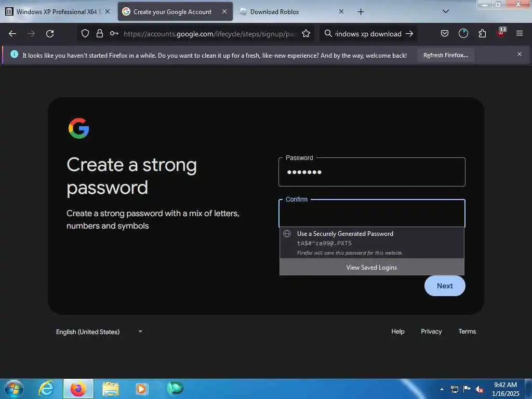Open saved logins key icon in address bar
Image resolution: width=532 pixels, height=399 pixels.
[x=114, y=34]
